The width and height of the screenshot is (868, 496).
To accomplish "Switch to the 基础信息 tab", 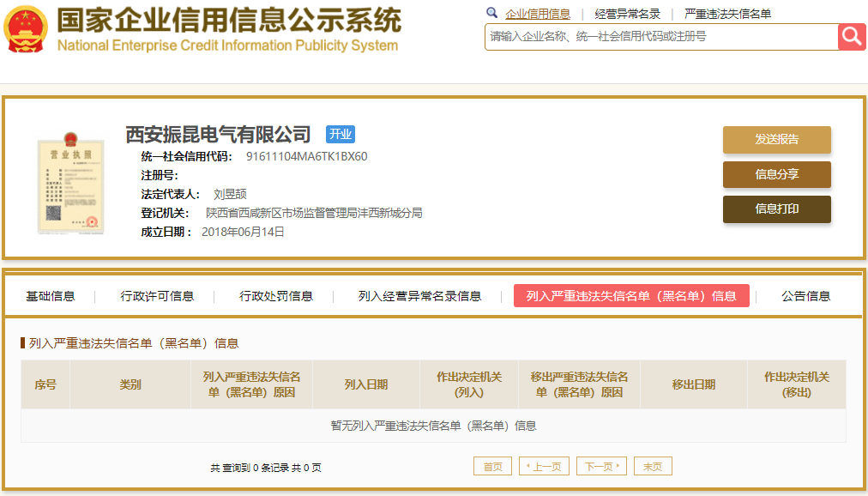I will coord(51,296).
